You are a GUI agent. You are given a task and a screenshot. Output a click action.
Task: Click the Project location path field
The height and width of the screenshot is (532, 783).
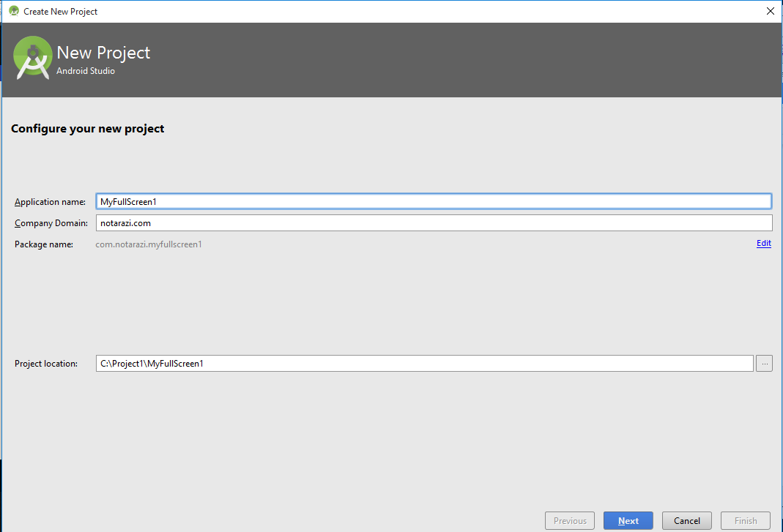(x=424, y=363)
